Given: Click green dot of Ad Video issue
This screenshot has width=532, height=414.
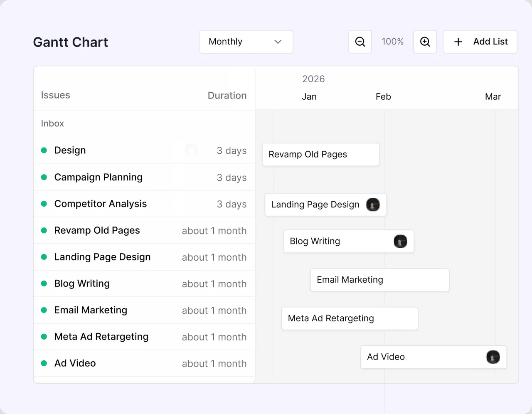Looking at the screenshot, I should tap(44, 363).
